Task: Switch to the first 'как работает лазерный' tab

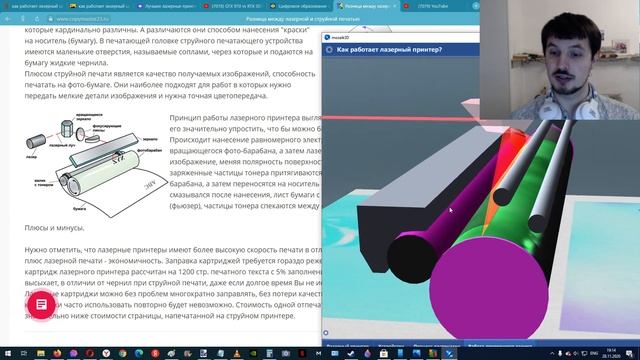Action: 33,6
